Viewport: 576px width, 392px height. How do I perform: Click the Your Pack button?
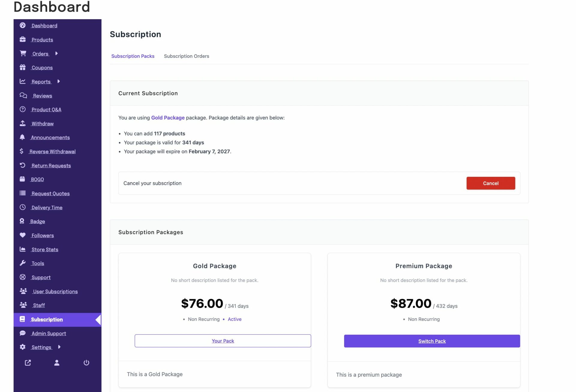point(223,341)
